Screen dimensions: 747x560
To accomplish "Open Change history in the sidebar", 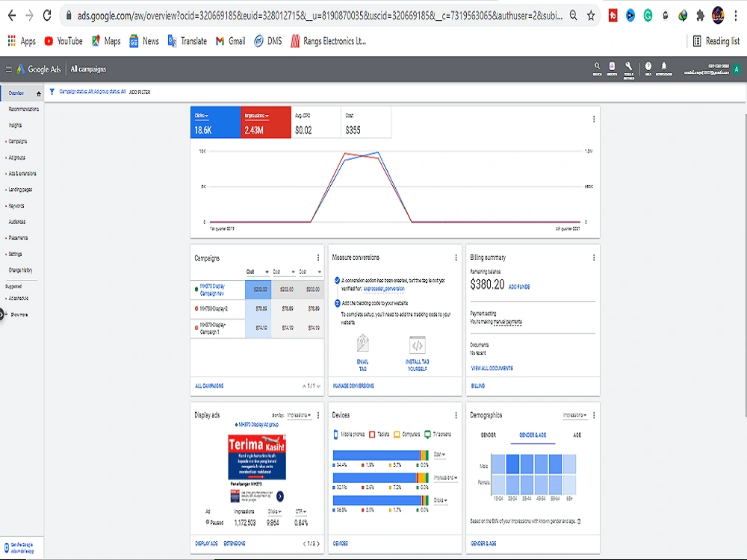I will click(x=20, y=270).
